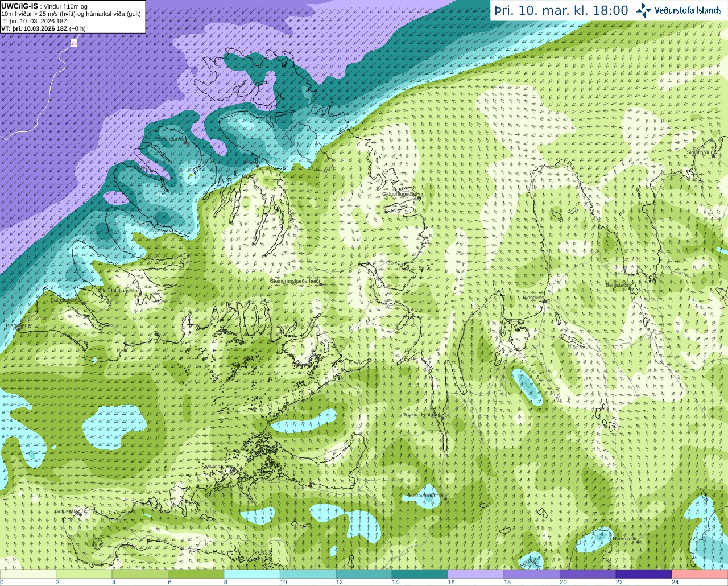Click the 2–4 m/s light green legend swatch
The image size is (728, 586).
coord(84,574)
